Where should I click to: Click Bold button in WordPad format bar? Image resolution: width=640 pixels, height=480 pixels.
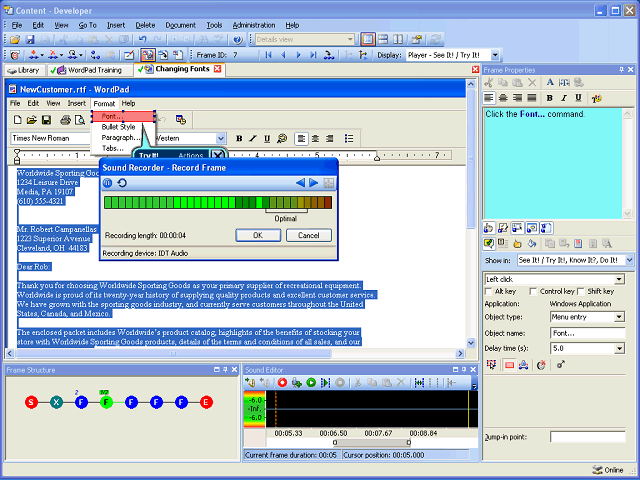tap(239, 139)
